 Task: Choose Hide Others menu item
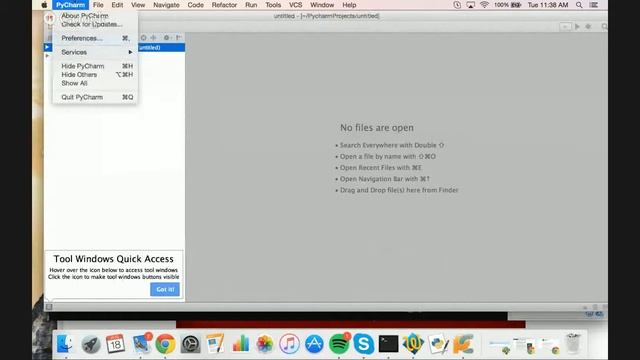click(95, 74)
